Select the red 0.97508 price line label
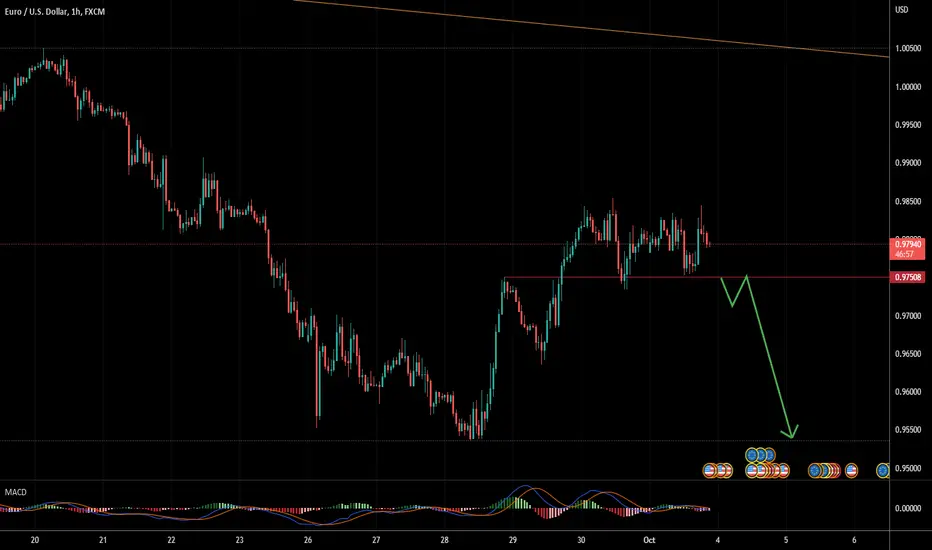Screen dimensions: 932x550 point(908,278)
